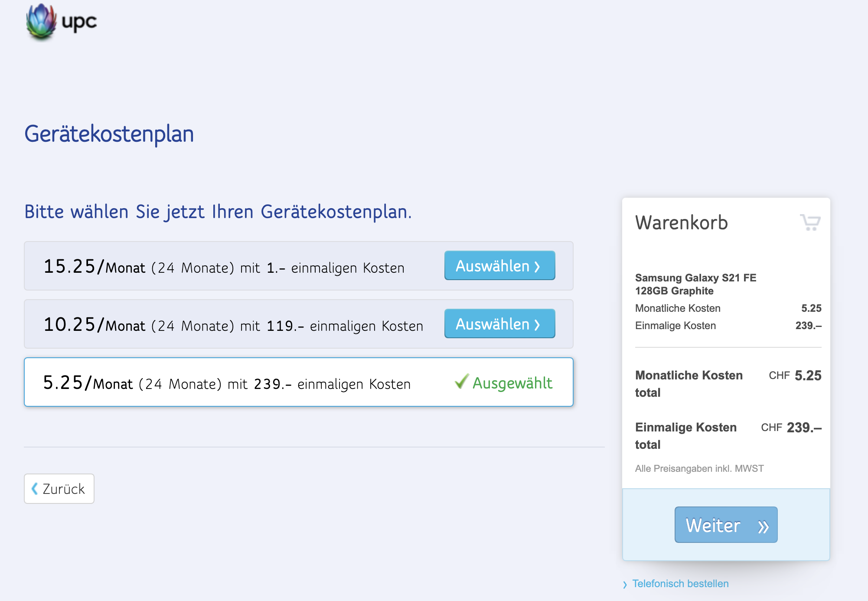Select the 10.25/Monat plan with Auswählen

tap(499, 323)
